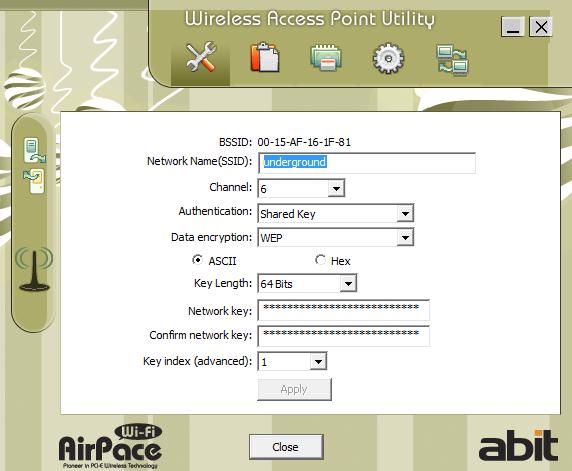Click the top sidebar device switch icon
572x471 pixels.
[x=35, y=150]
